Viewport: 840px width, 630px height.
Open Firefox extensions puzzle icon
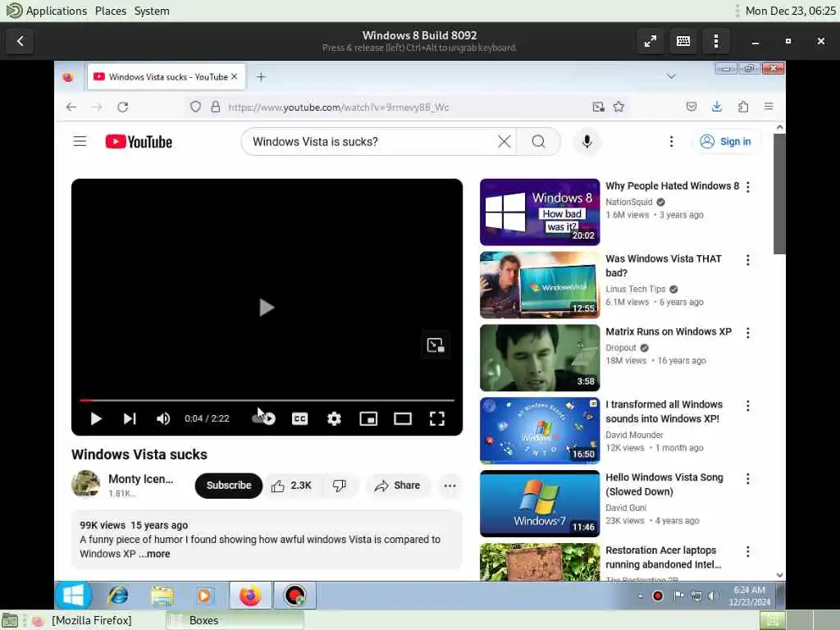[x=743, y=107]
